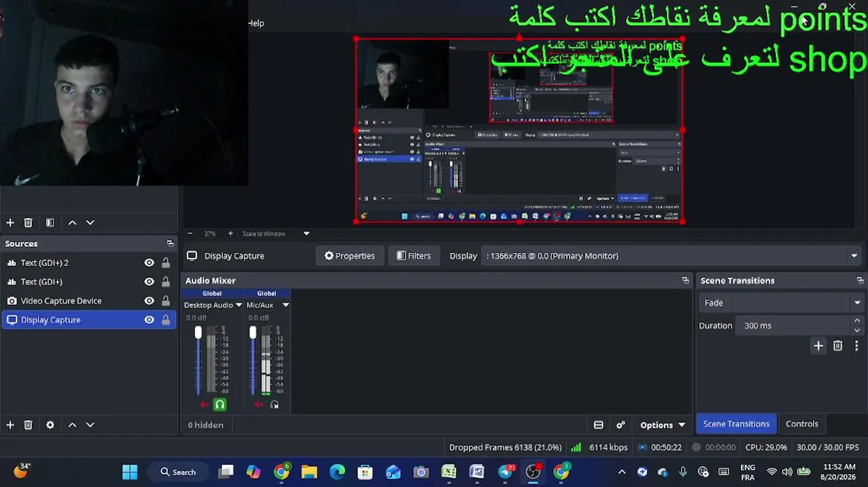Mute the Mic/Aux channel
Image resolution: width=868 pixels, height=487 pixels.
pyautogui.click(x=259, y=404)
